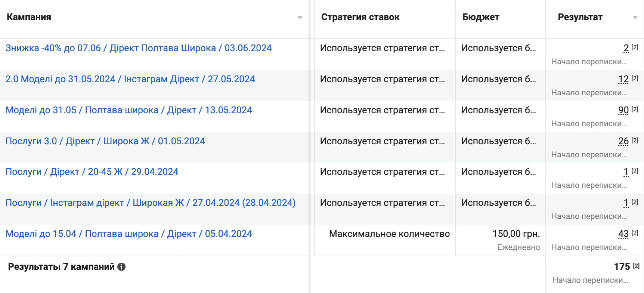The height and width of the screenshot is (293, 644).
Task: Click the Максимальное количество strategy cell
Action: coord(390,234)
